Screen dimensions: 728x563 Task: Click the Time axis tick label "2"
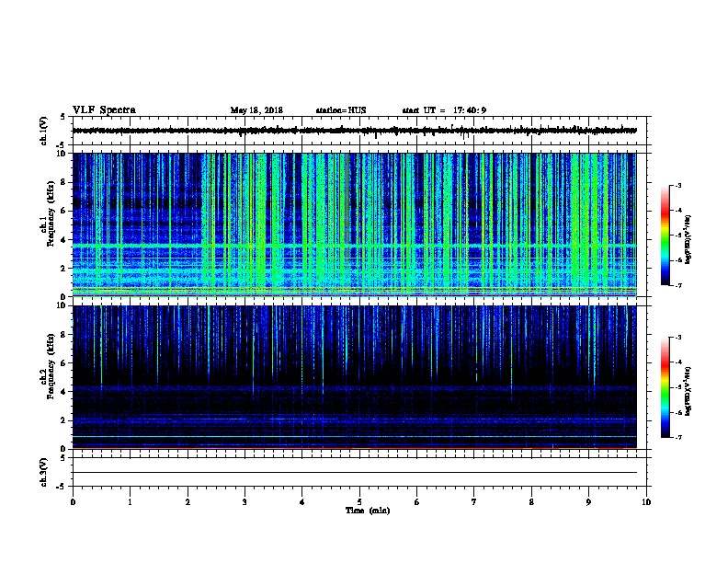coord(188,502)
